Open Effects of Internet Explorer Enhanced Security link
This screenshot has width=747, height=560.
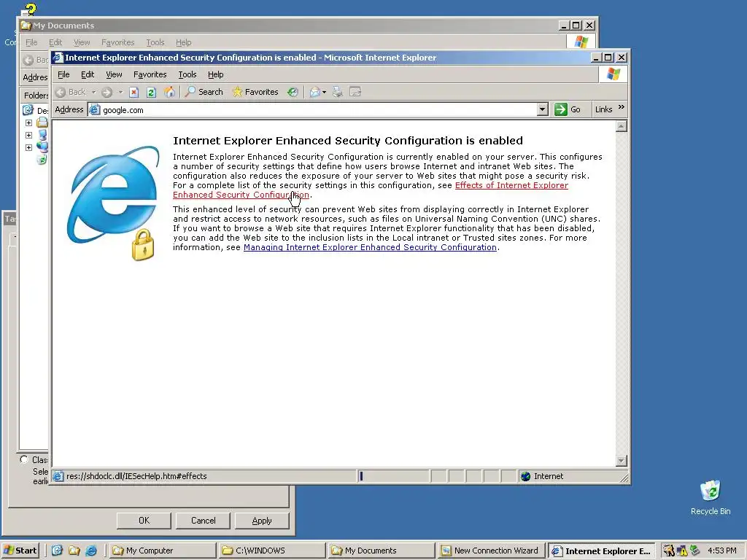point(511,185)
